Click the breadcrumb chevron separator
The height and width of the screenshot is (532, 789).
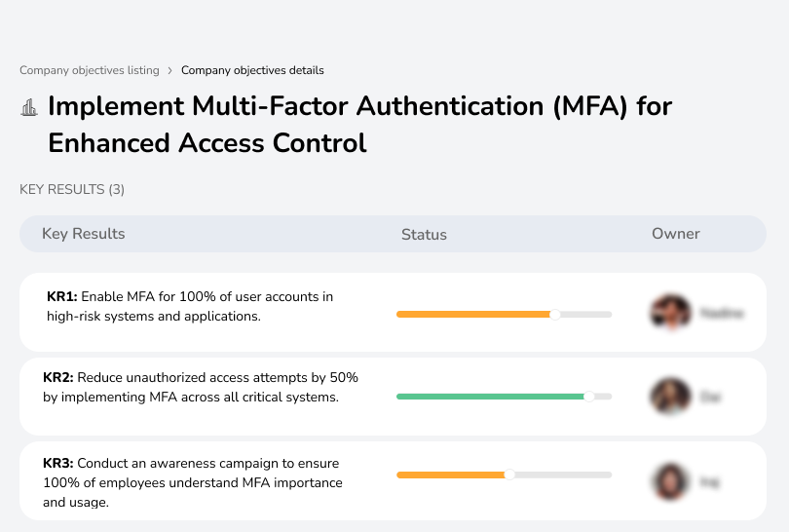click(170, 70)
